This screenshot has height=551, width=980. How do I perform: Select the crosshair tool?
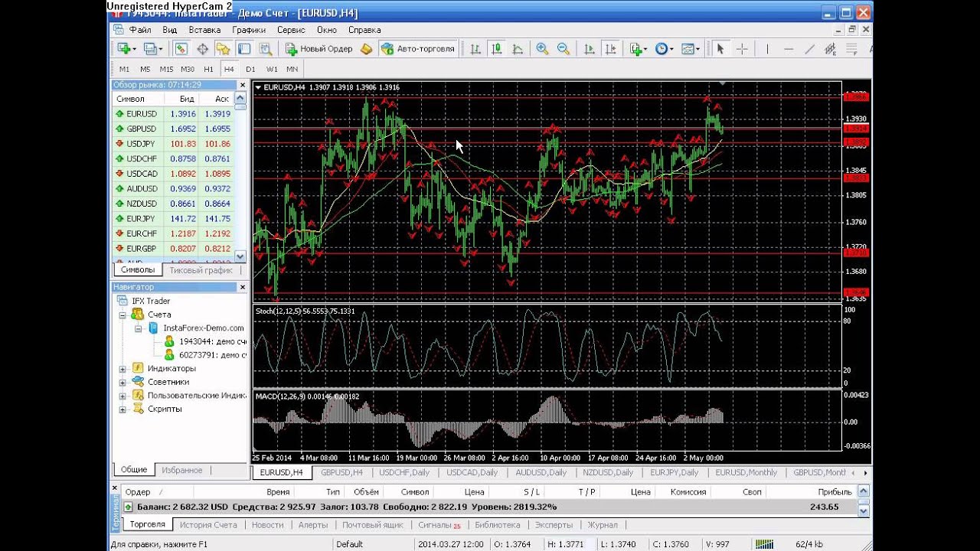[x=741, y=48]
